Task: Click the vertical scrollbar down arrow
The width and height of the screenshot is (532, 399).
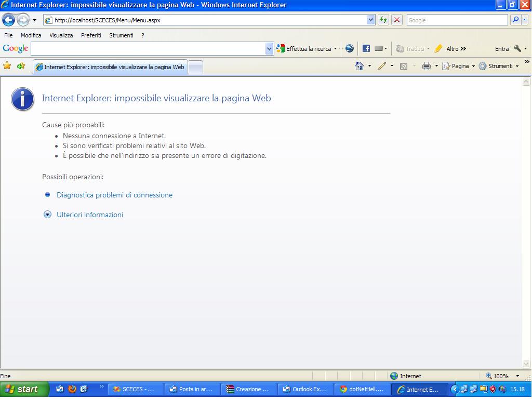Action: tap(526, 364)
